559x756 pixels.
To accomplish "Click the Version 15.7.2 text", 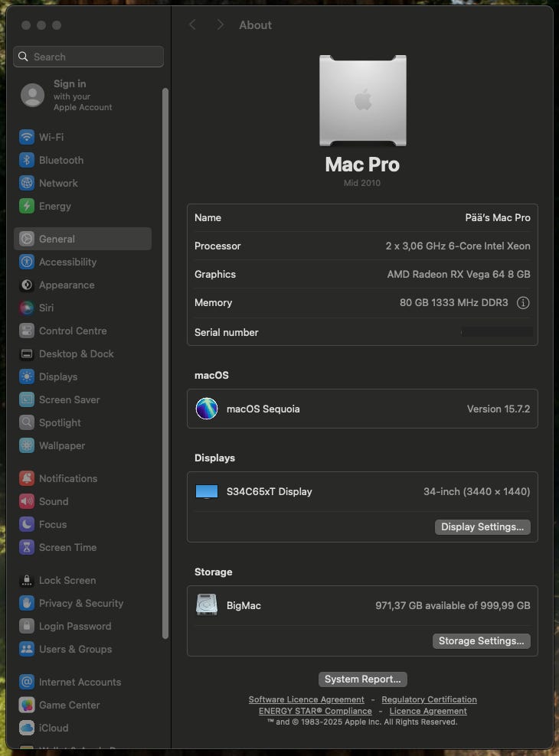I will 499,409.
